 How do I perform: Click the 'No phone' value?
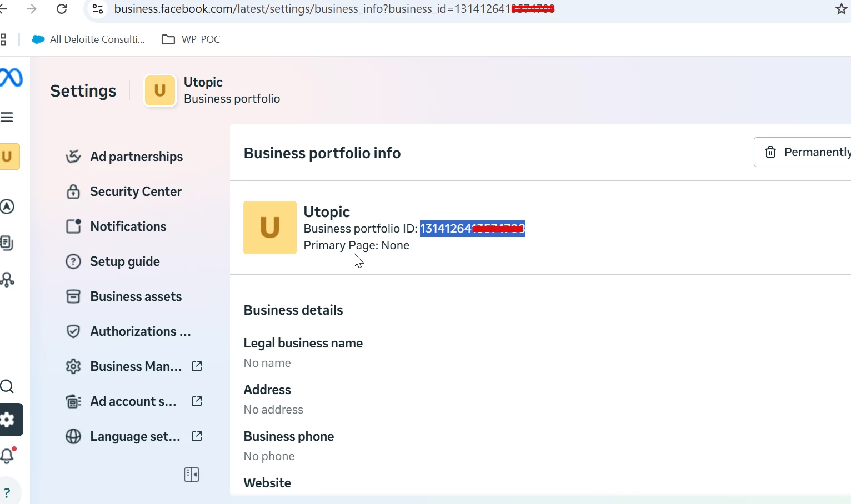[269, 456]
